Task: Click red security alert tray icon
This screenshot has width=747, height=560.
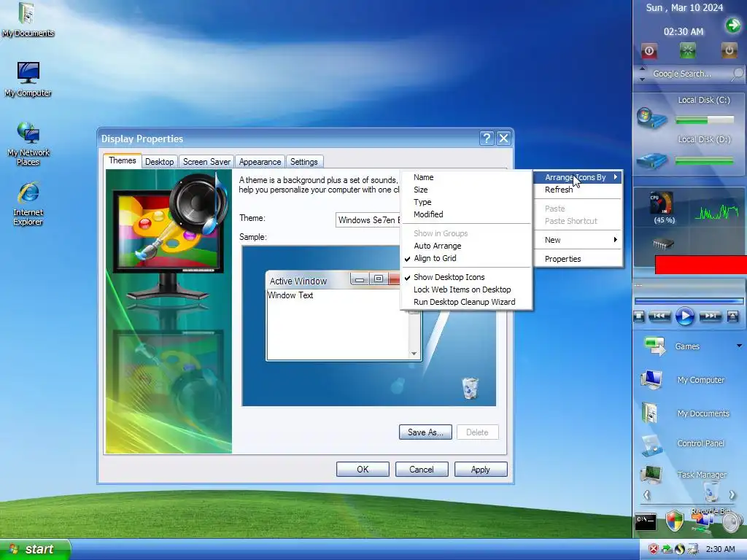Action: (x=653, y=549)
